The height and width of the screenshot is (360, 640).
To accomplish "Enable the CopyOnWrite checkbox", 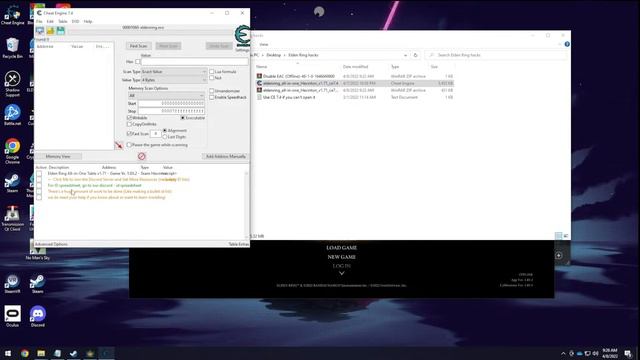I will [x=129, y=124].
